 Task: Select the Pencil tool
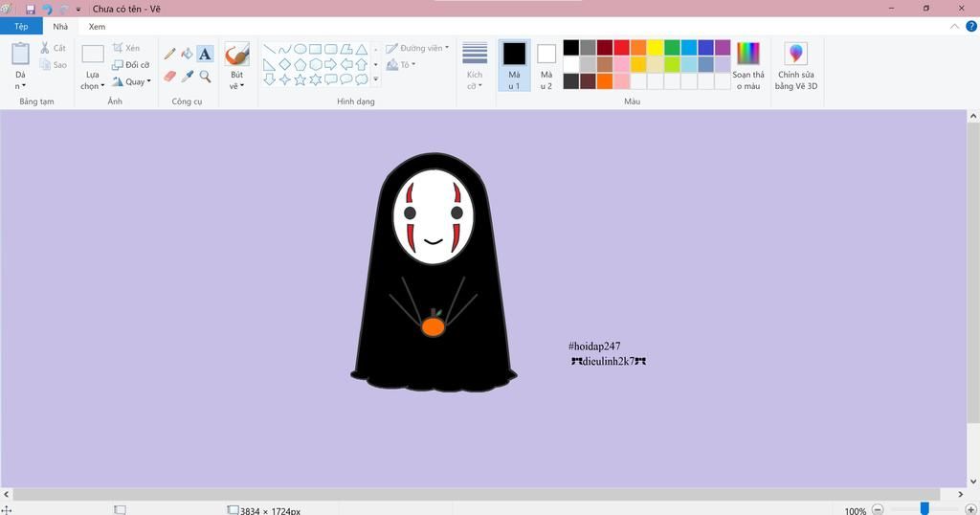point(170,55)
